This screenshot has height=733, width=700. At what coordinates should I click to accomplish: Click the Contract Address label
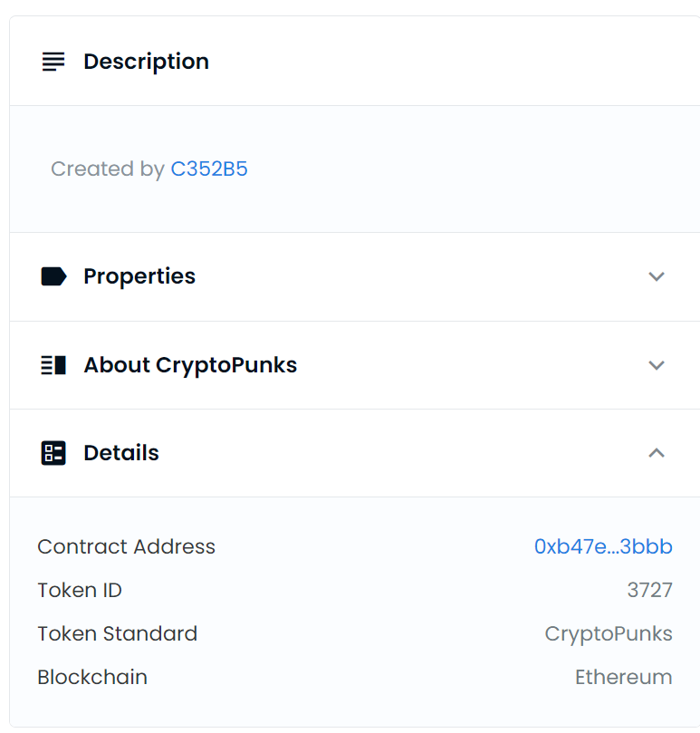(126, 547)
